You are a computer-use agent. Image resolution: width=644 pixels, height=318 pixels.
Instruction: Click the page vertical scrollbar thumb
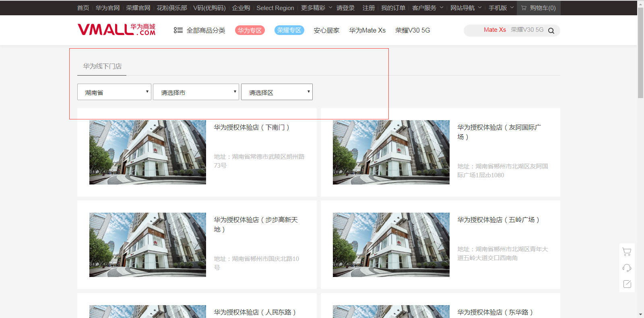640,53
